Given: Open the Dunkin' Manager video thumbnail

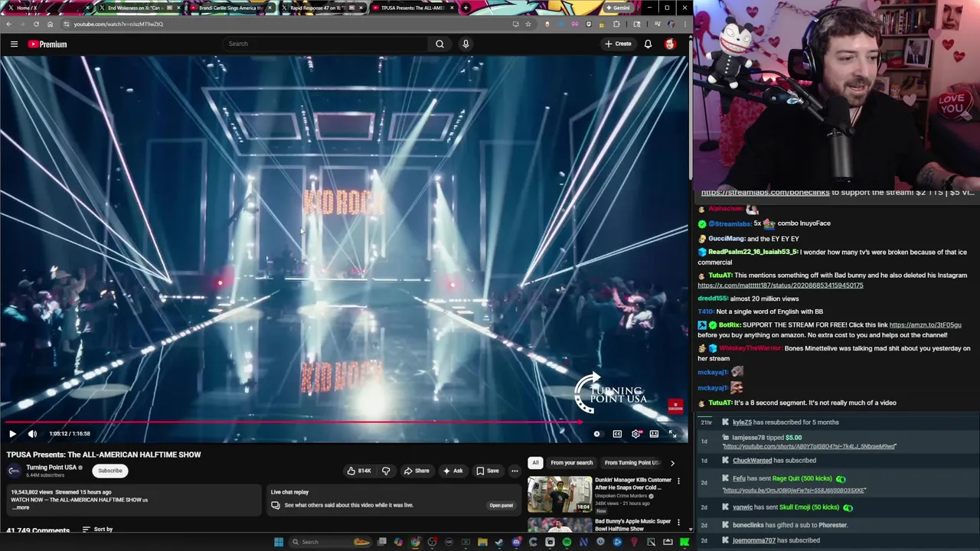Looking at the screenshot, I should click(559, 494).
